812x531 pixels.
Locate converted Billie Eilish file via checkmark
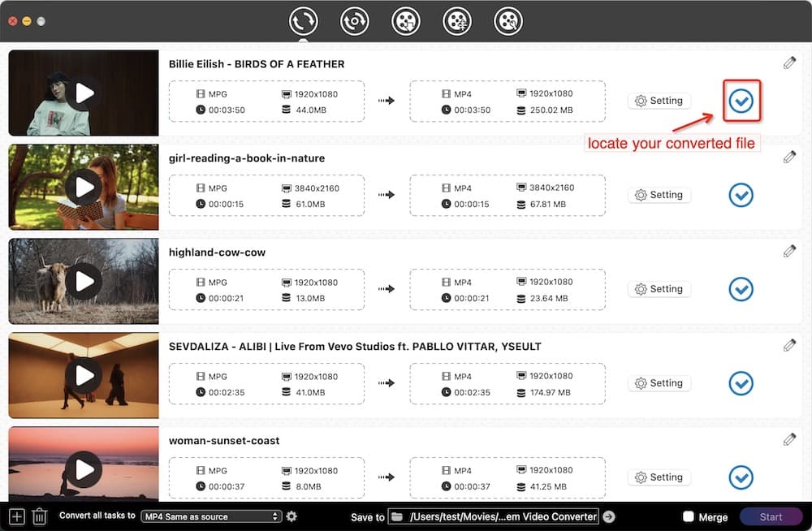click(741, 101)
